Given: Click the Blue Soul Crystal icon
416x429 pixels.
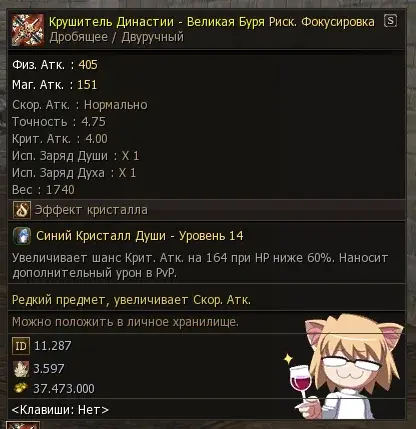Looking at the screenshot, I should point(22,236).
